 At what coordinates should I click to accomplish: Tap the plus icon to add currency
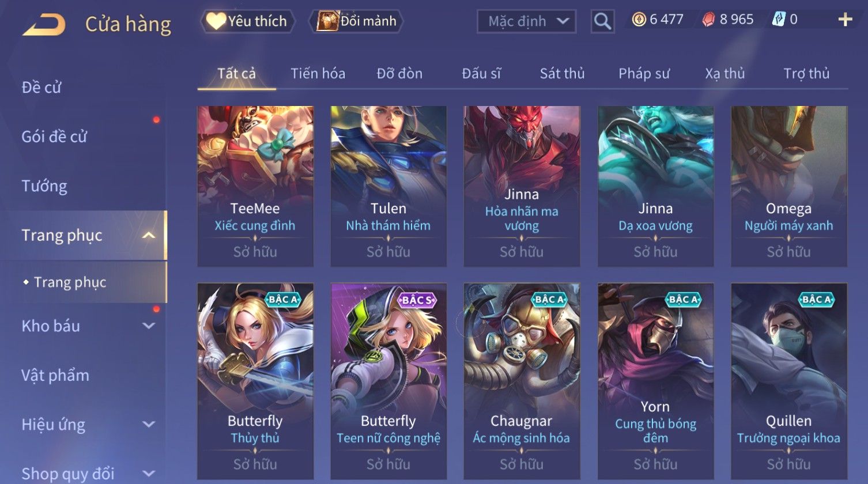click(x=845, y=20)
